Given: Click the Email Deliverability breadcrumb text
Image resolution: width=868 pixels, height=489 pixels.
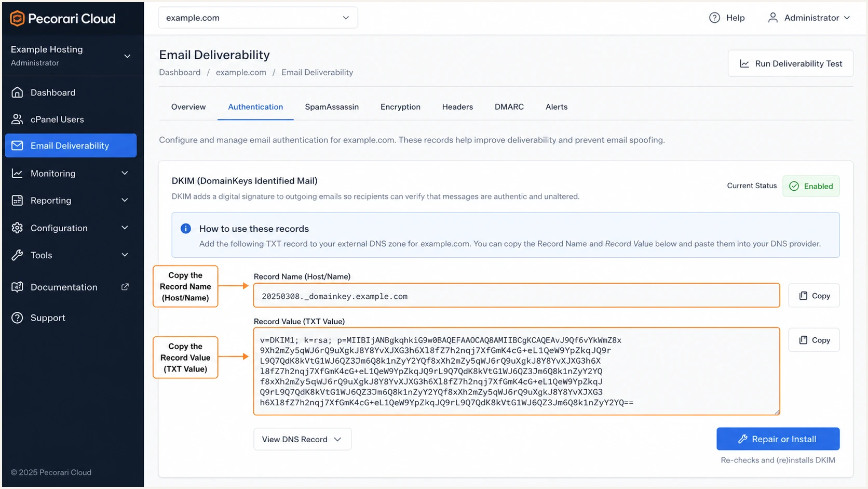Looking at the screenshot, I should [317, 72].
